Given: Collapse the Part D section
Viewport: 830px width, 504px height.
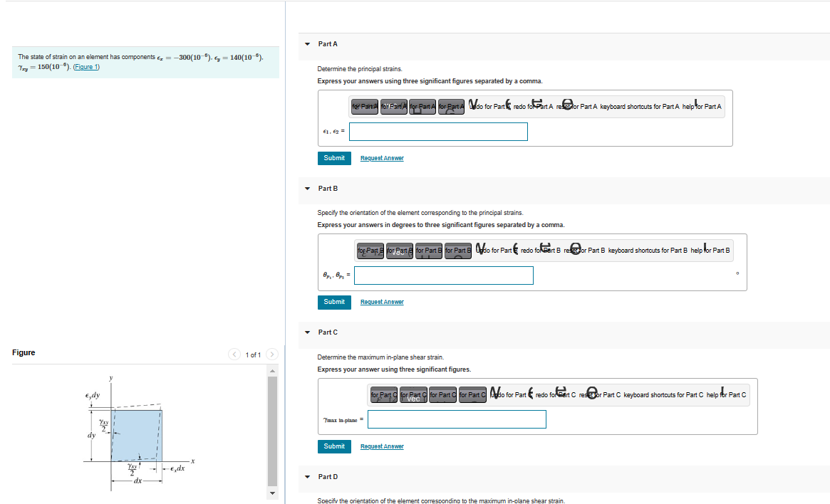Looking at the screenshot, I should (308, 476).
